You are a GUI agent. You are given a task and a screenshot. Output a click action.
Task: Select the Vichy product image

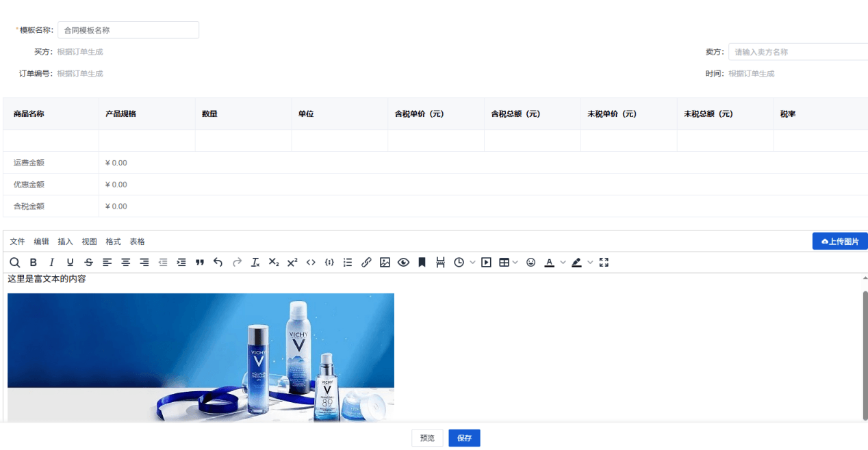[201, 357]
